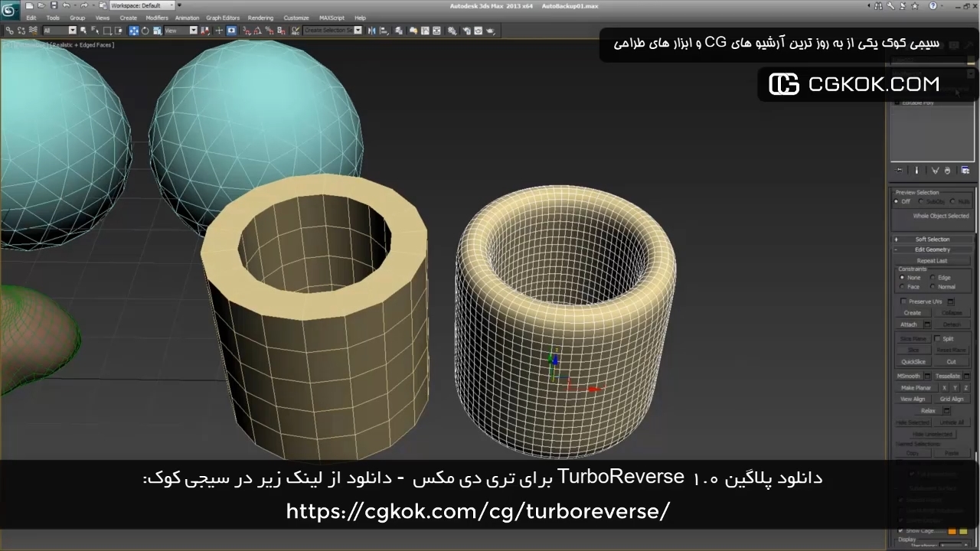Click the Mirror tool icon

tap(371, 31)
